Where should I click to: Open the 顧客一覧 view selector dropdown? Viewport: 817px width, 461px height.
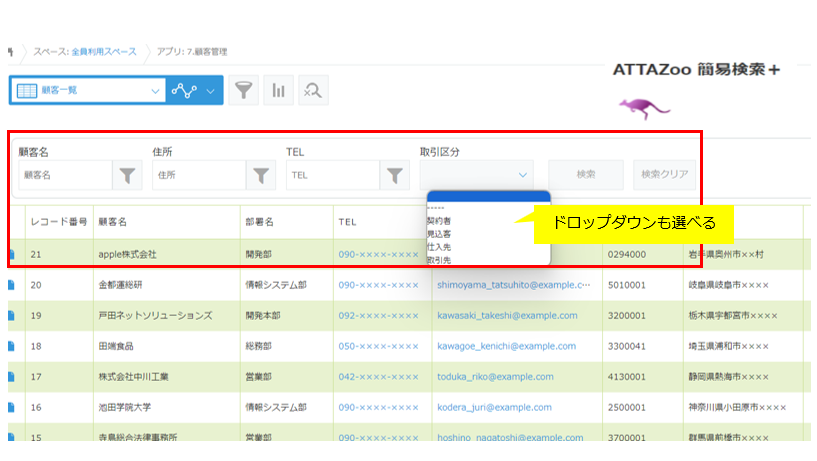point(88,90)
